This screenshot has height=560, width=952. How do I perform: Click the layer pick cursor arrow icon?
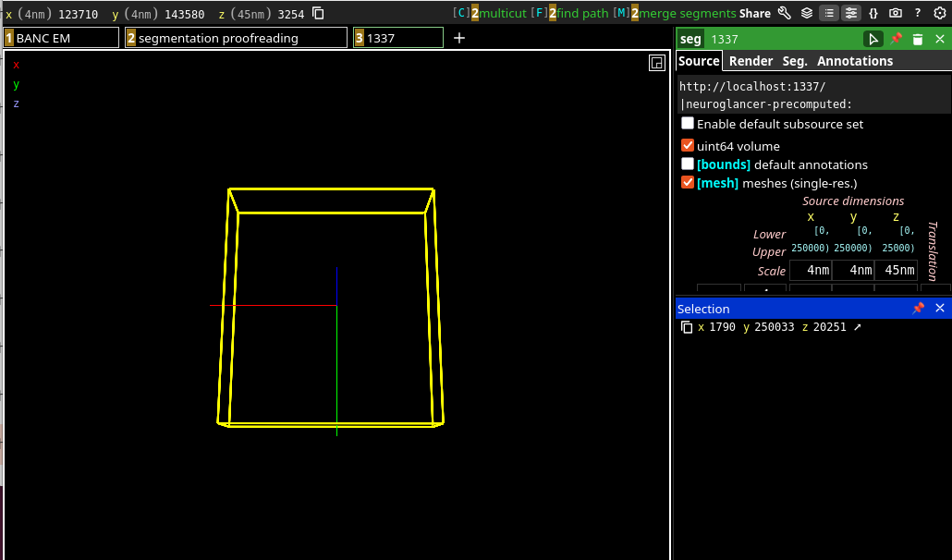873,40
